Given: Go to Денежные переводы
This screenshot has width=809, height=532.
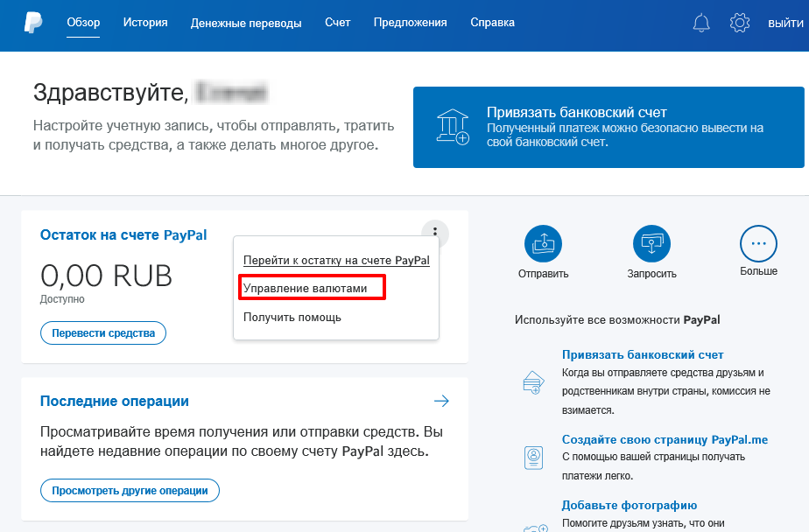Looking at the screenshot, I should click(x=246, y=24).
